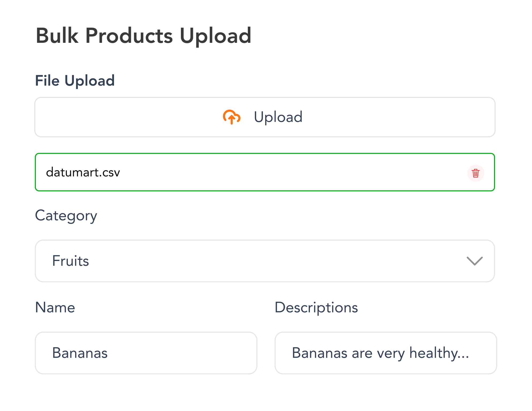This screenshot has width=532, height=411.
Task: Click the datumart.csv filename text
Action: 83,172
